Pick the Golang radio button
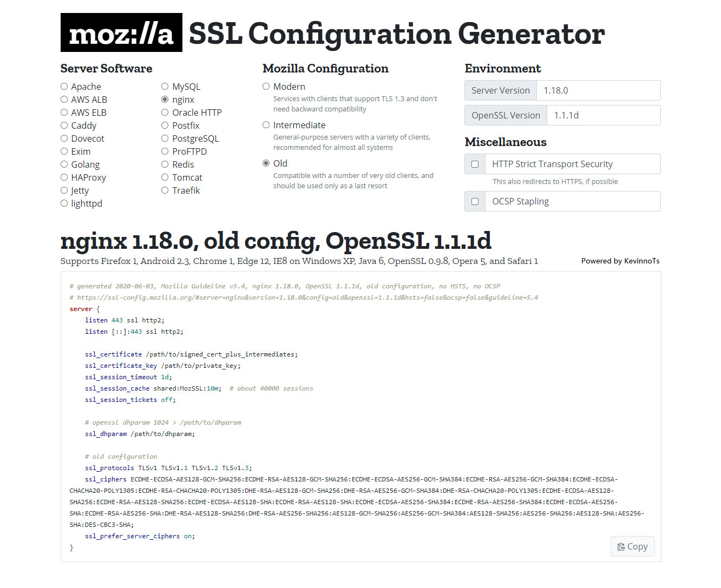721x588 pixels. (x=64, y=164)
